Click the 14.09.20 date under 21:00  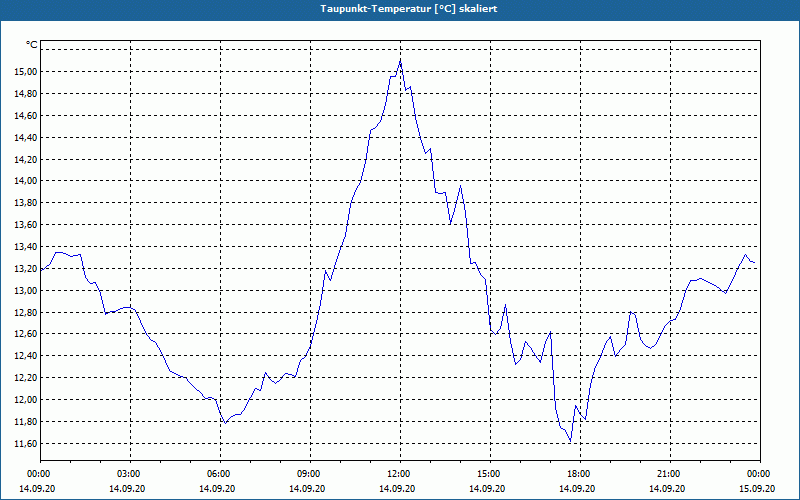tap(667, 489)
